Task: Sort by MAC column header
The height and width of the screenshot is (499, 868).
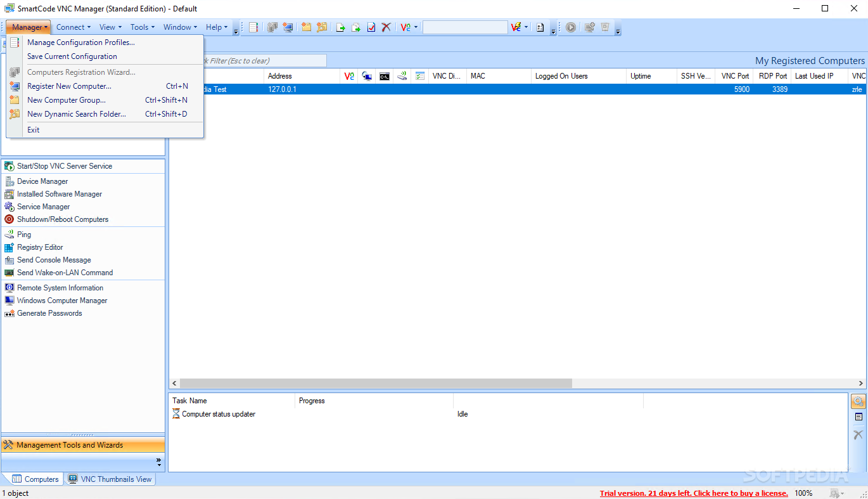Action: (x=499, y=76)
